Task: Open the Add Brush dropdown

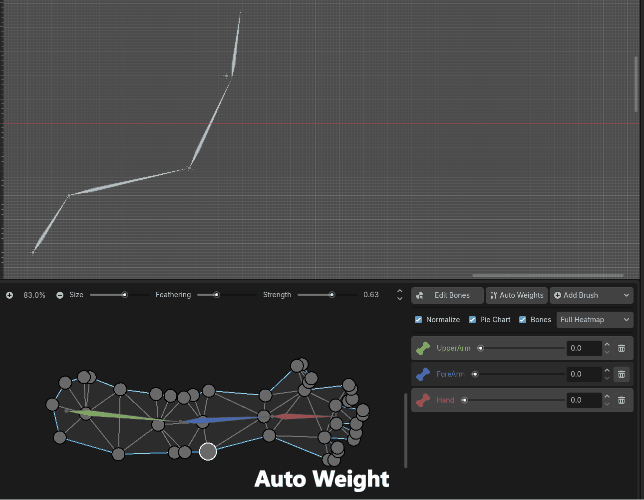Action: 591,295
